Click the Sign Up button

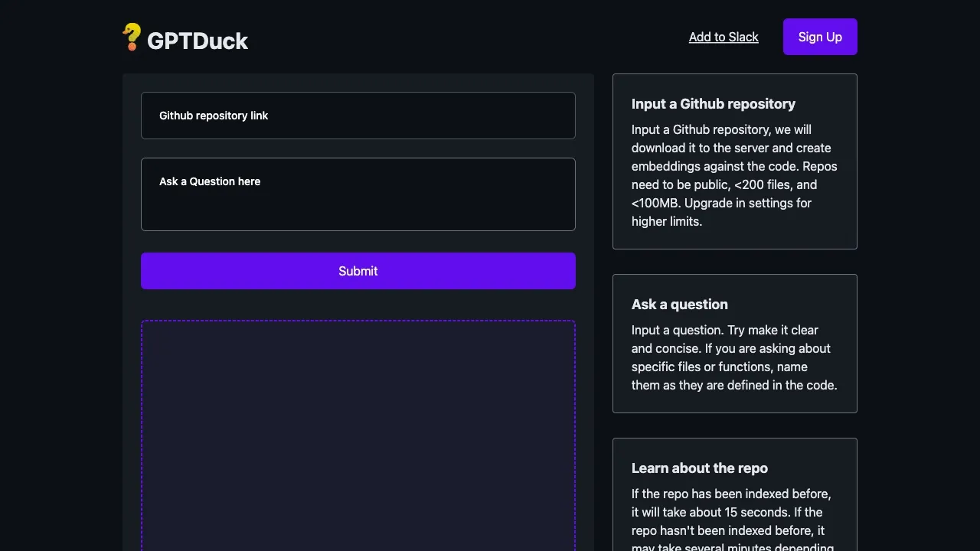pyautogui.click(x=819, y=36)
